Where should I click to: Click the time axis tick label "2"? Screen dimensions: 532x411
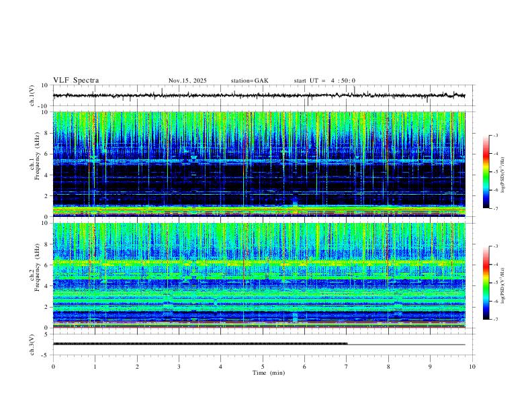point(137,367)
